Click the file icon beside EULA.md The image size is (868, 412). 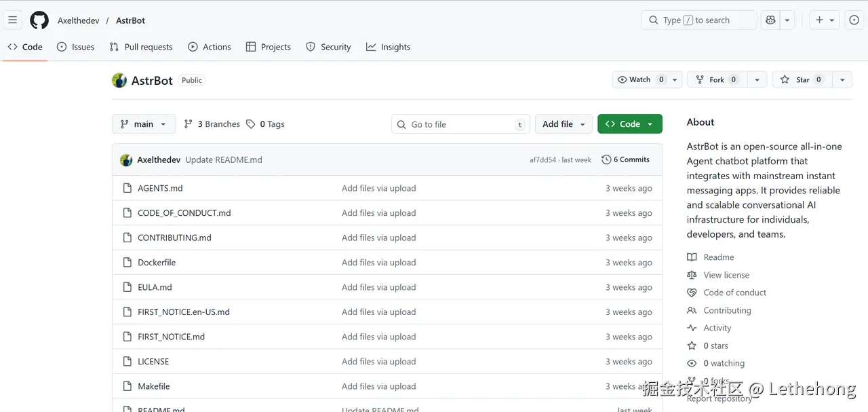[127, 287]
